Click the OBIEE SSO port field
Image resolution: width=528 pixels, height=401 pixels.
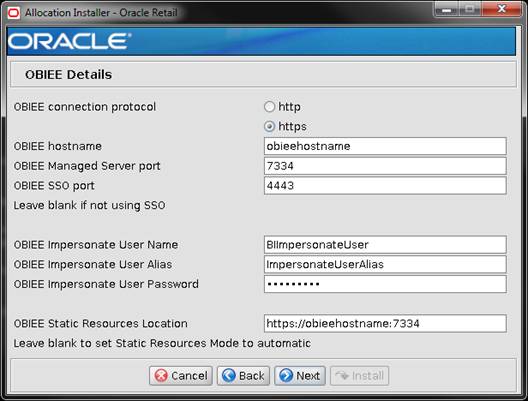(385, 186)
